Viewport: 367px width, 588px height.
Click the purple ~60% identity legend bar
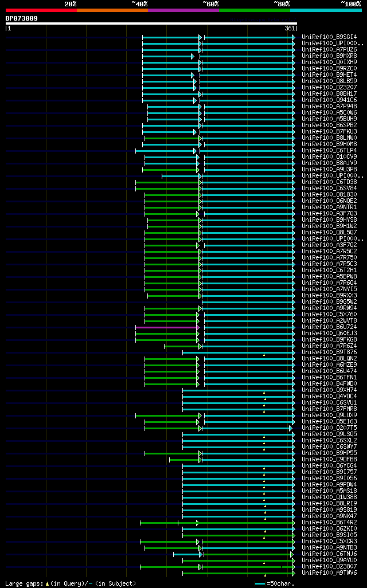click(183, 10)
